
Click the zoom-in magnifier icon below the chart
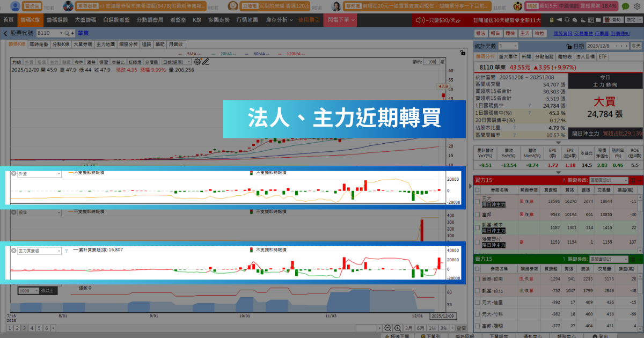(x=398, y=328)
